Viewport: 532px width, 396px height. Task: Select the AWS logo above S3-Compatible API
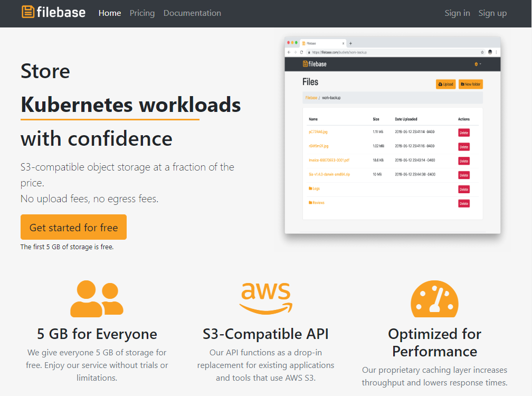pos(265,298)
